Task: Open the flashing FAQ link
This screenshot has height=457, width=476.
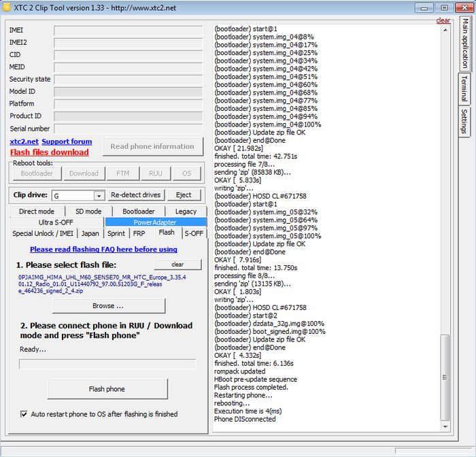Action: coord(103,250)
